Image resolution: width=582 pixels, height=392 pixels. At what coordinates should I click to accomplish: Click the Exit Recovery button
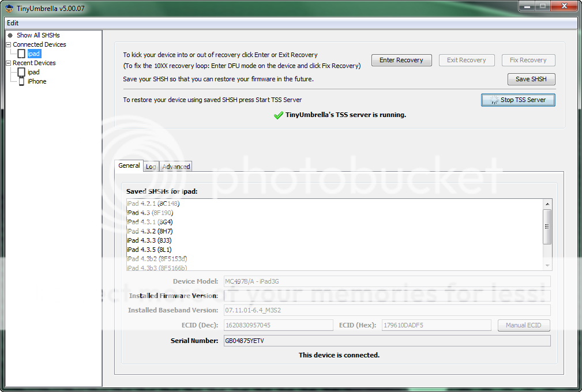[467, 60]
